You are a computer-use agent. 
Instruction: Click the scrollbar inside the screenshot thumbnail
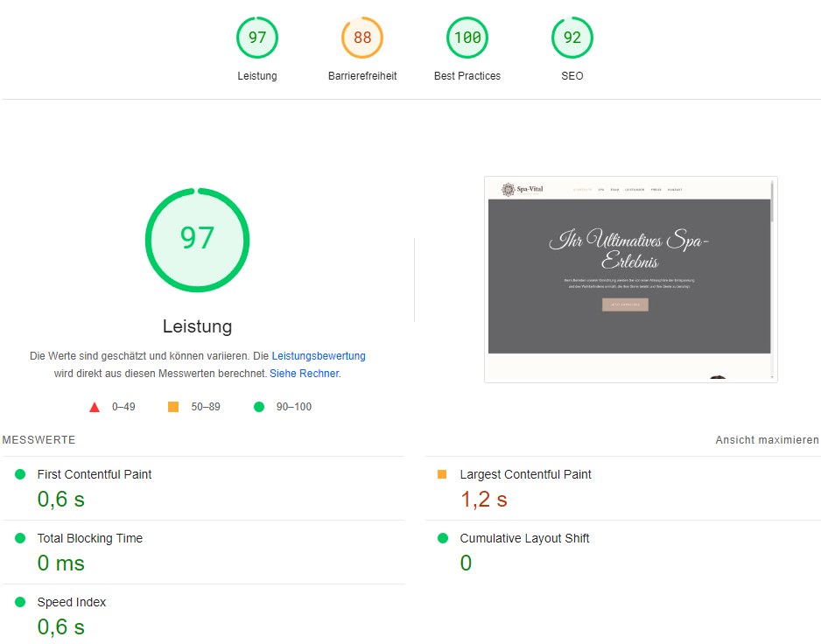772,280
